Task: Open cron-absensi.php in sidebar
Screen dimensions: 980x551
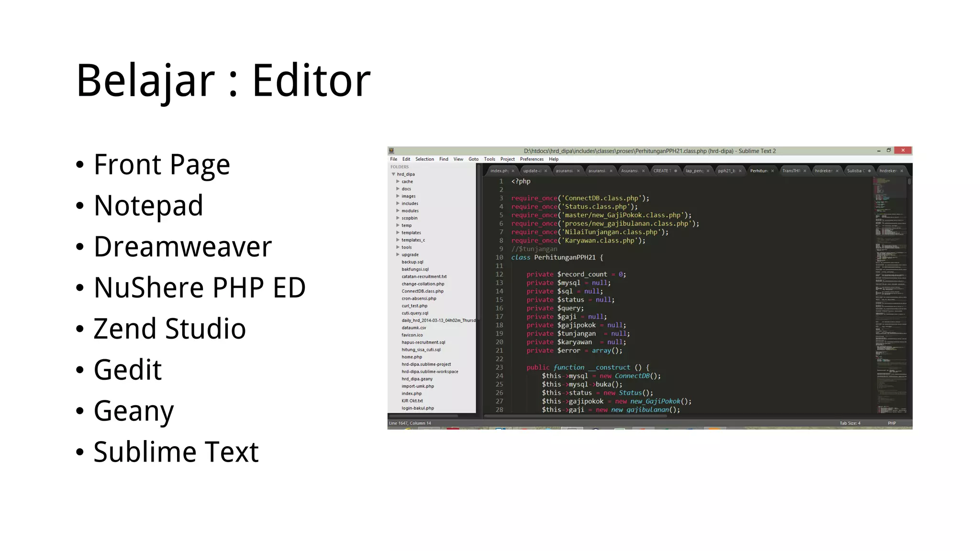Action: [419, 298]
